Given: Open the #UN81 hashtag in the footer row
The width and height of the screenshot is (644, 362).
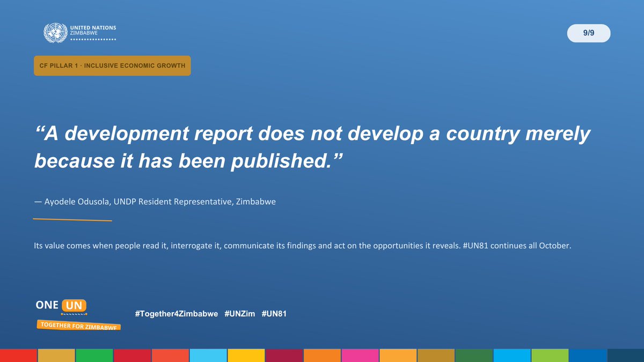Looking at the screenshot, I should pyautogui.click(x=274, y=314).
